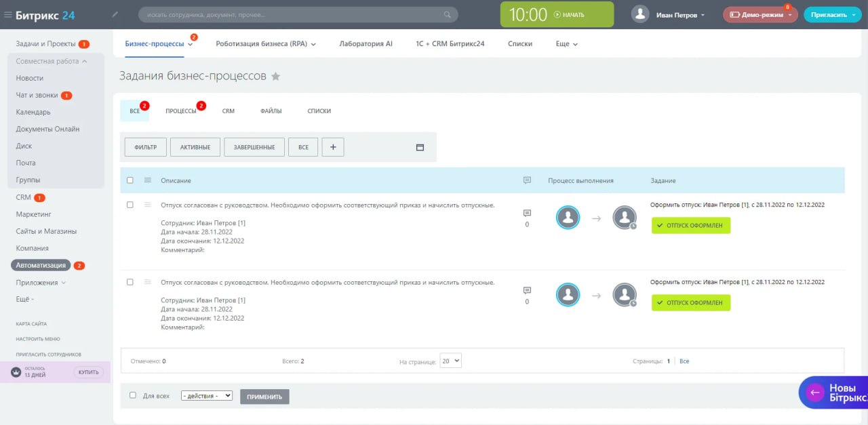Open the Списки tab in the top navigation
The width and height of the screenshot is (868, 425).
(520, 43)
